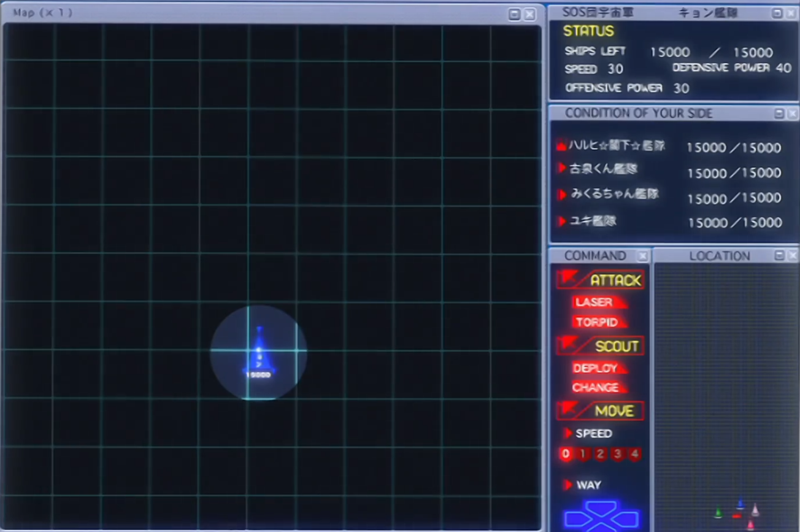
Task: Click the STATUS heading
Action: (x=588, y=31)
